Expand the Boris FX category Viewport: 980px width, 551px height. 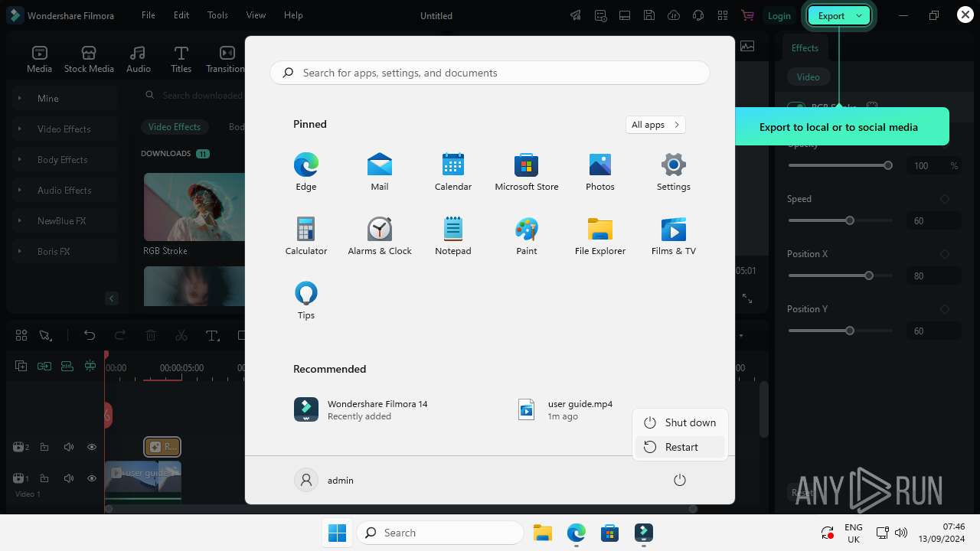[20, 251]
